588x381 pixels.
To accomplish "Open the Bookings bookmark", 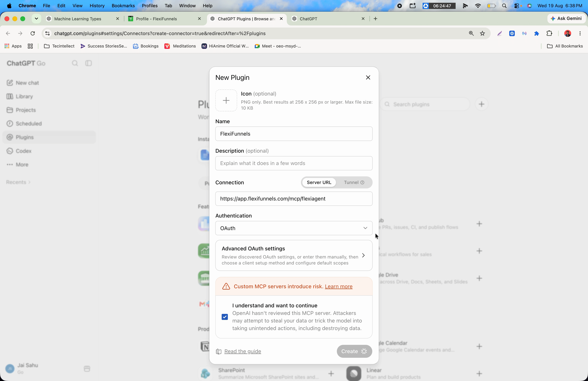I will point(146,46).
